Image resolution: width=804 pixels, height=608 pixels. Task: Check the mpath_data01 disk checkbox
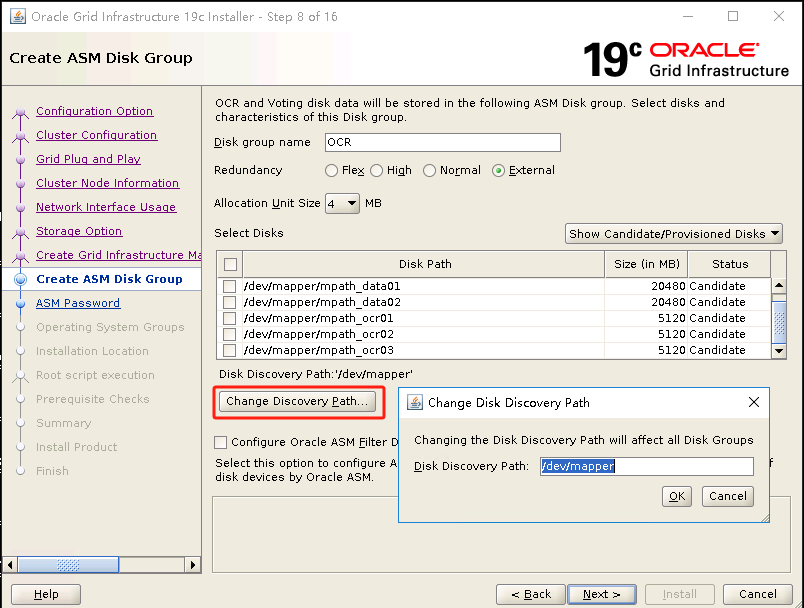point(230,286)
